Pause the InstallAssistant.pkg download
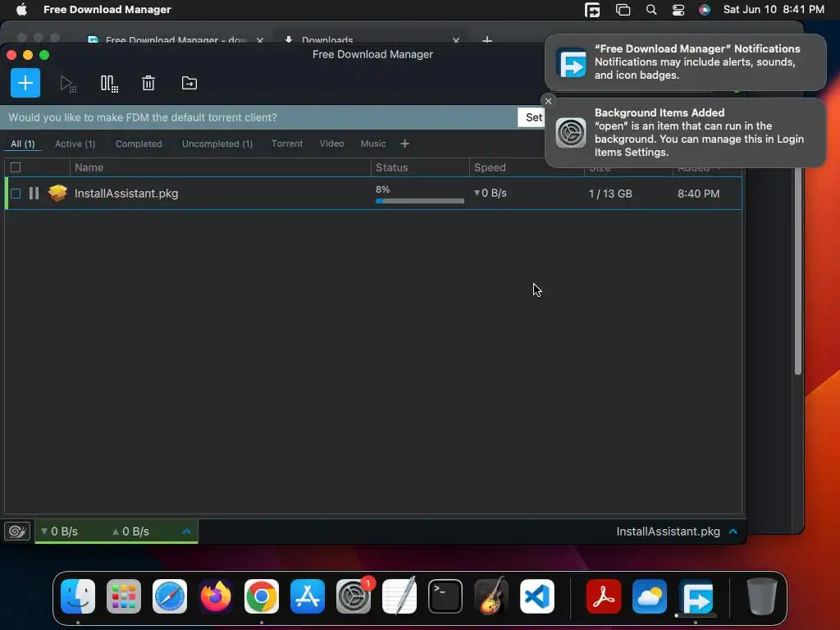This screenshot has width=840, height=630. point(34,193)
